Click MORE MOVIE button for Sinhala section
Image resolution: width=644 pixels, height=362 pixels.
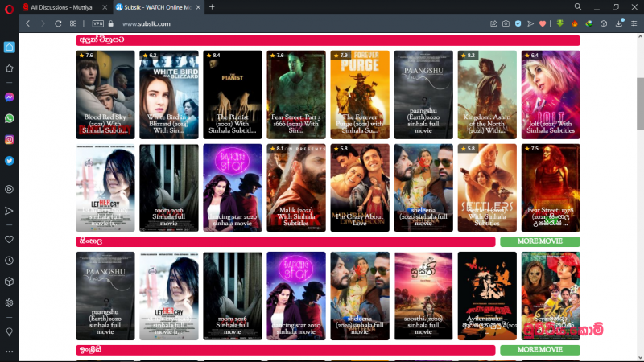[539, 241]
